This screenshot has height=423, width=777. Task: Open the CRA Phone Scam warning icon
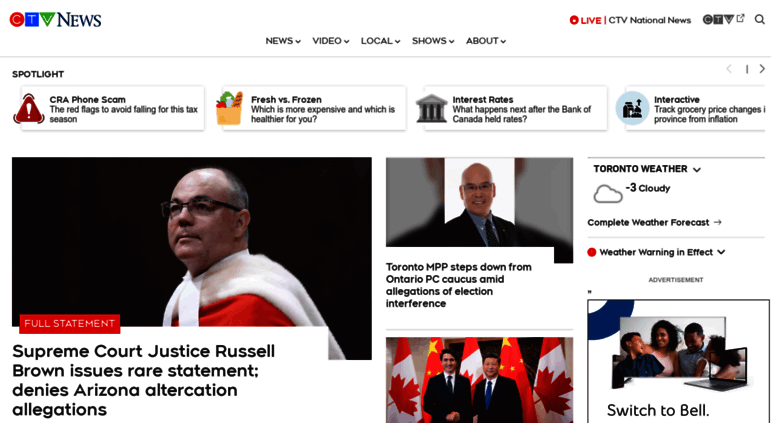(x=29, y=108)
